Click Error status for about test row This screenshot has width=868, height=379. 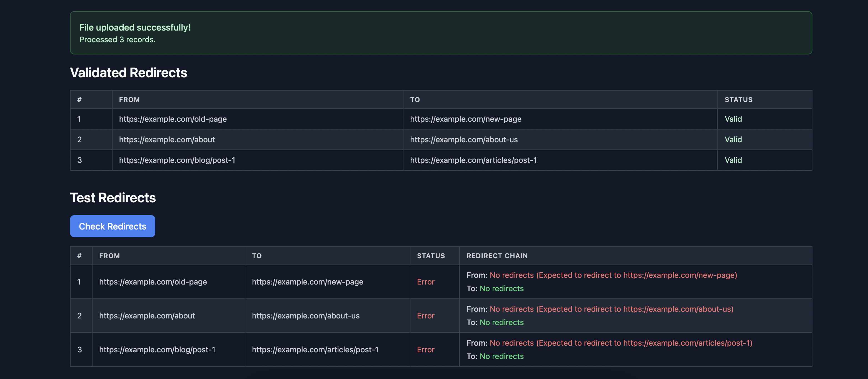click(x=426, y=316)
